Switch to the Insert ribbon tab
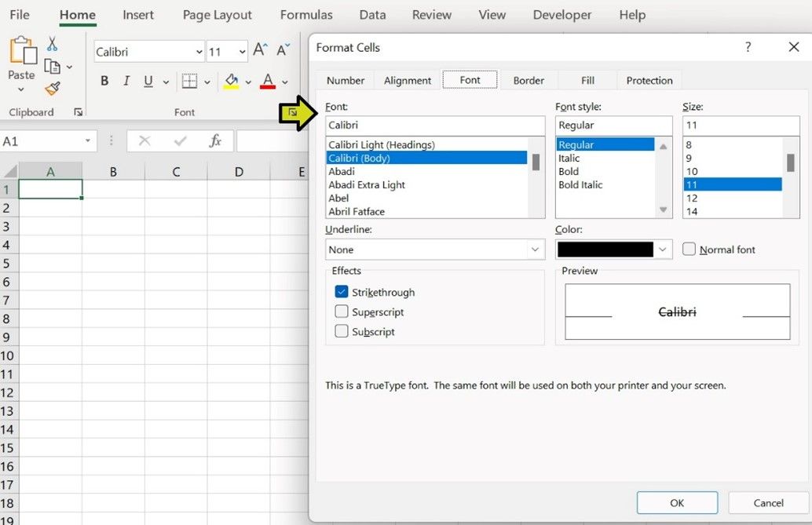Screen dimensions: 812x525 (137, 14)
